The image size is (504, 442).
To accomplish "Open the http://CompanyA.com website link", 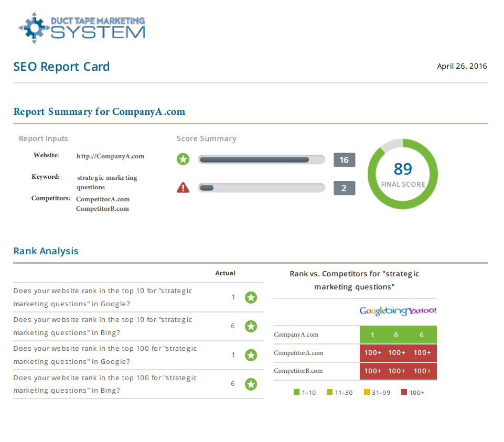I will click(110, 156).
